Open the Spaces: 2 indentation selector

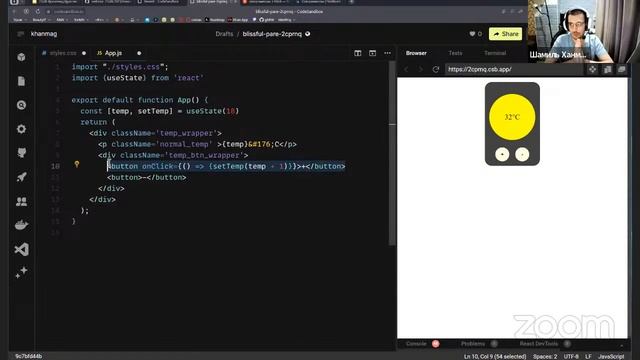[x=544, y=356]
